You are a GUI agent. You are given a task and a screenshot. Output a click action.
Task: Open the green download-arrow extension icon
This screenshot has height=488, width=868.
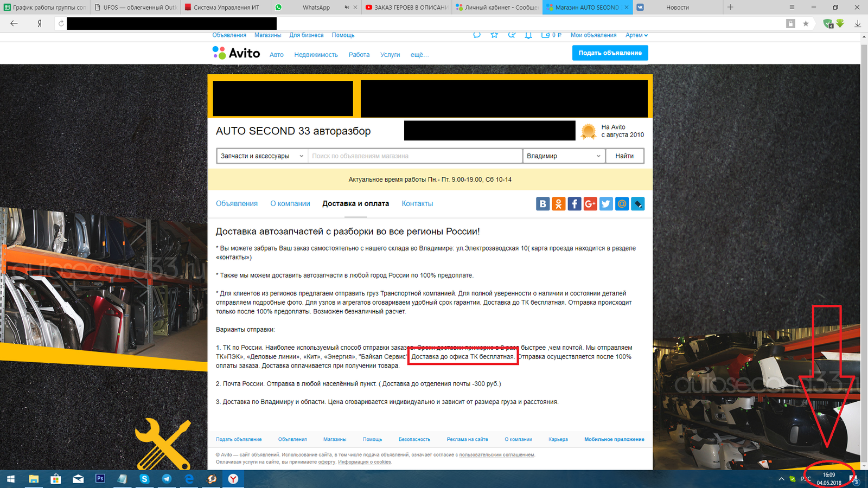pos(840,23)
